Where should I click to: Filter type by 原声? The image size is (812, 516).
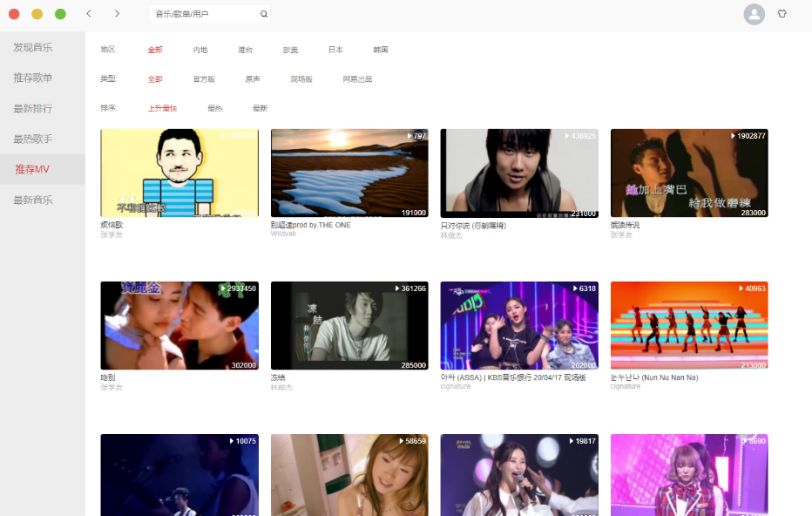[x=252, y=79]
